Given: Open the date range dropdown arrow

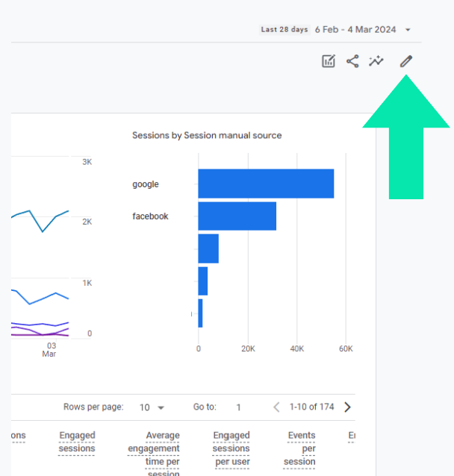Looking at the screenshot, I should click(408, 30).
